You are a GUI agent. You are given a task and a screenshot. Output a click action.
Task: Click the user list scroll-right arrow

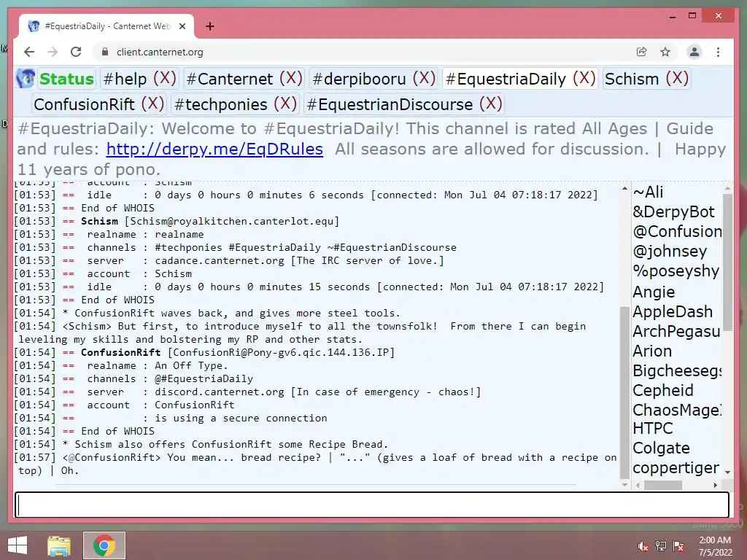715,485
